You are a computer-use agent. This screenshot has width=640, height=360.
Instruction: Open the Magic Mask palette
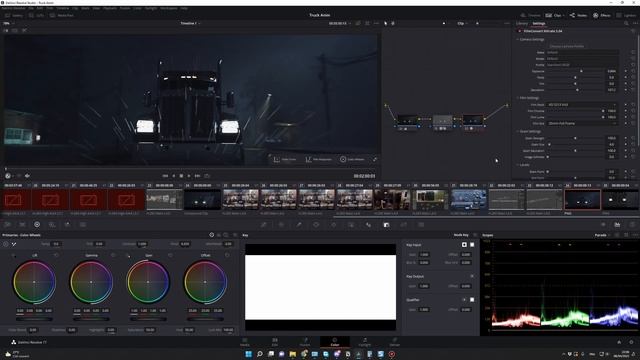pyautogui.click(x=351, y=224)
